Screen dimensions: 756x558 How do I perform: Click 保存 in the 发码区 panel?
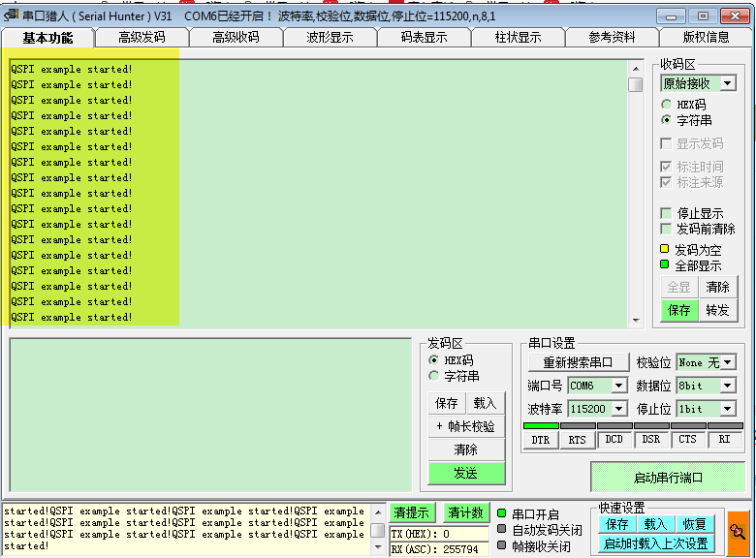pos(447,403)
